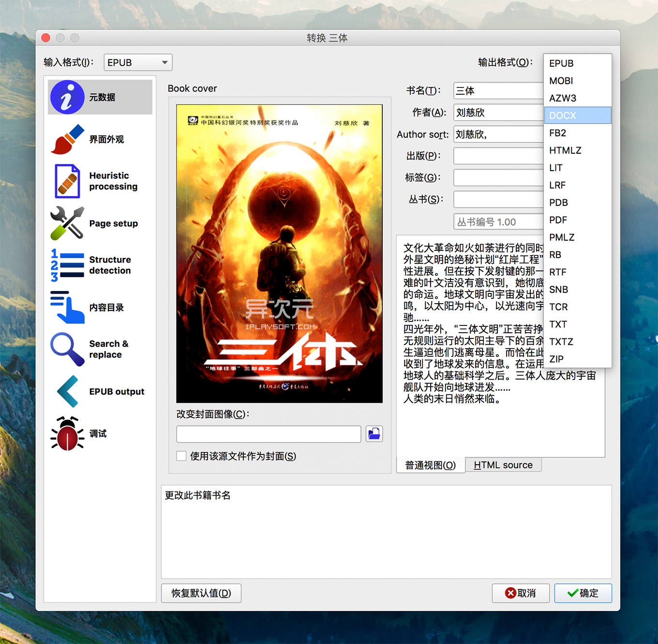Choose PDF in output format list

(x=578, y=220)
